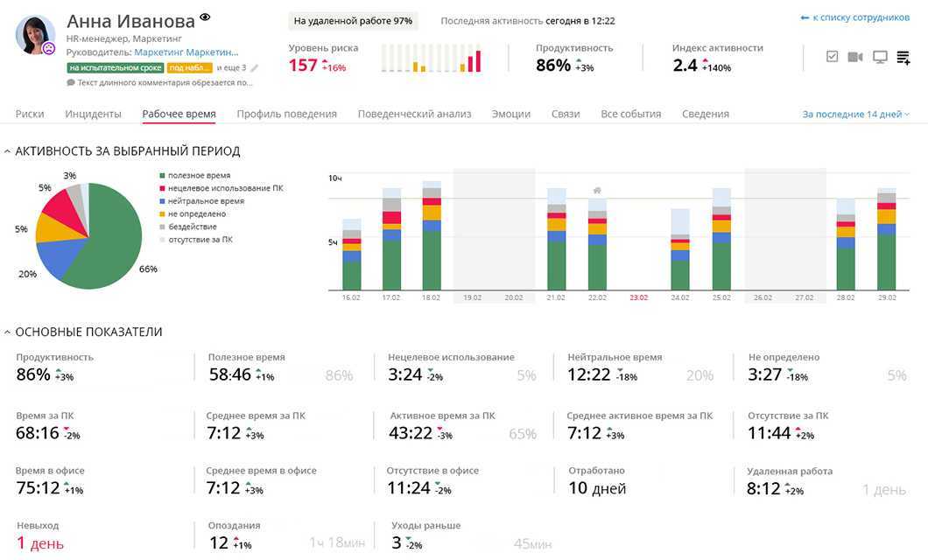Collapse the 'Основные показатели' section

pos(8,332)
